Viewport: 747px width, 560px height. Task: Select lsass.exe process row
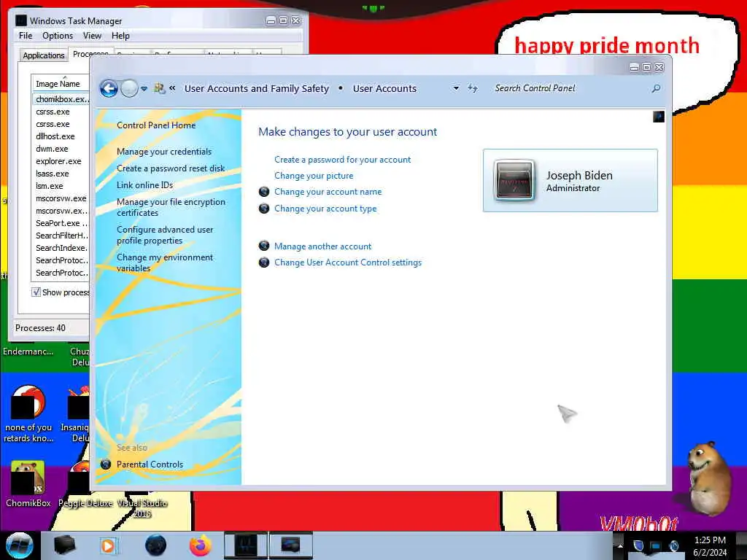(61, 174)
